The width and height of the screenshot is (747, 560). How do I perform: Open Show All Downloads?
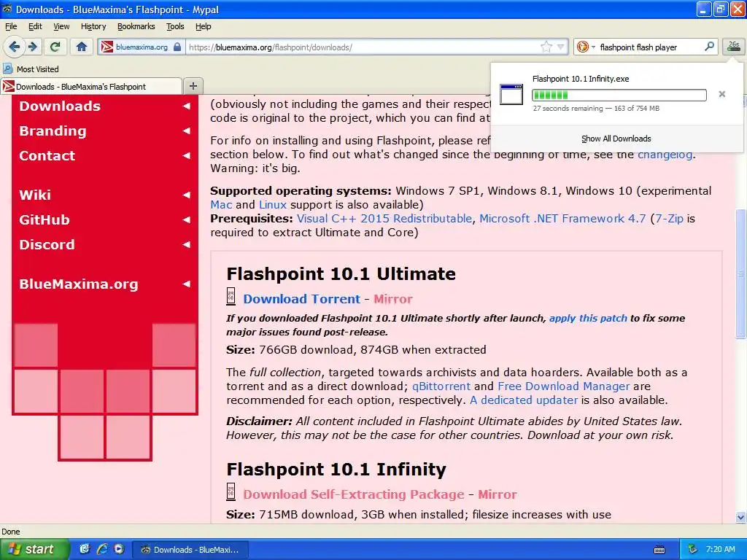tap(616, 139)
